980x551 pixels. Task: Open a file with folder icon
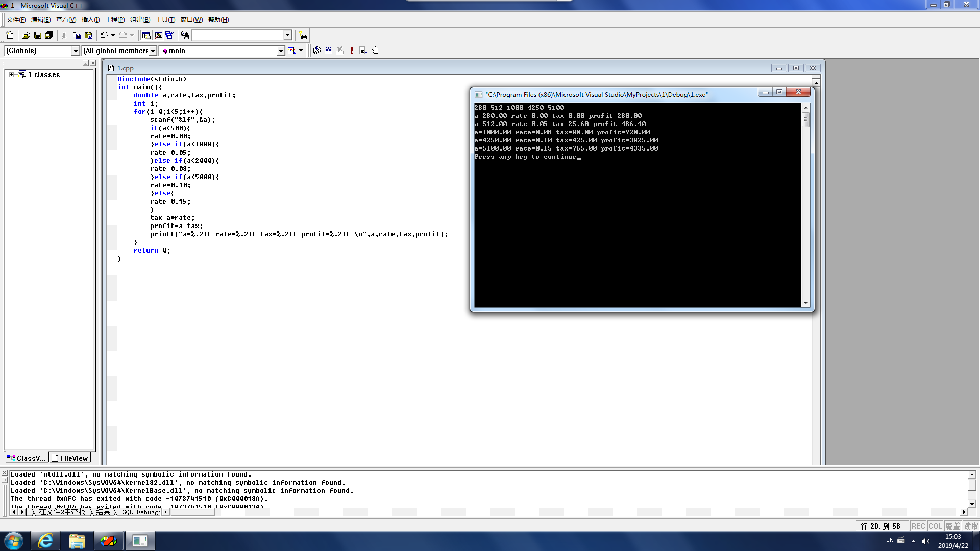point(26,35)
